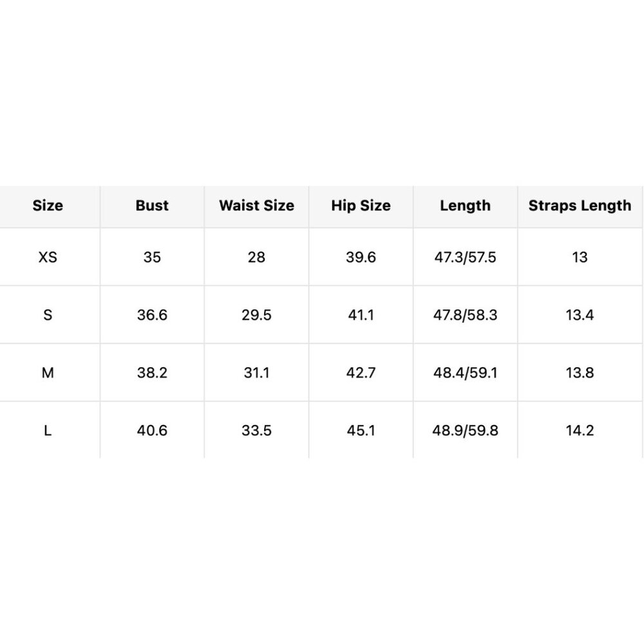644x644 pixels.
Task: Click the L straps length 14.2
Action: pos(580,431)
